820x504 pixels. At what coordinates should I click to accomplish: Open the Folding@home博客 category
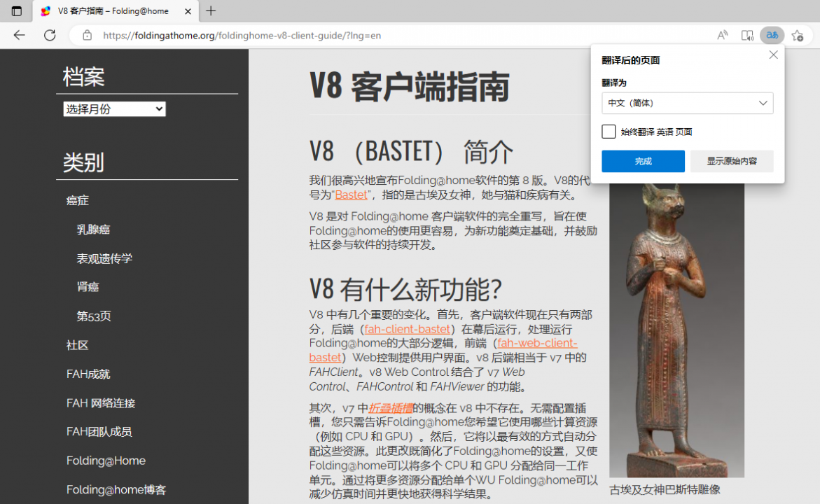point(116,490)
